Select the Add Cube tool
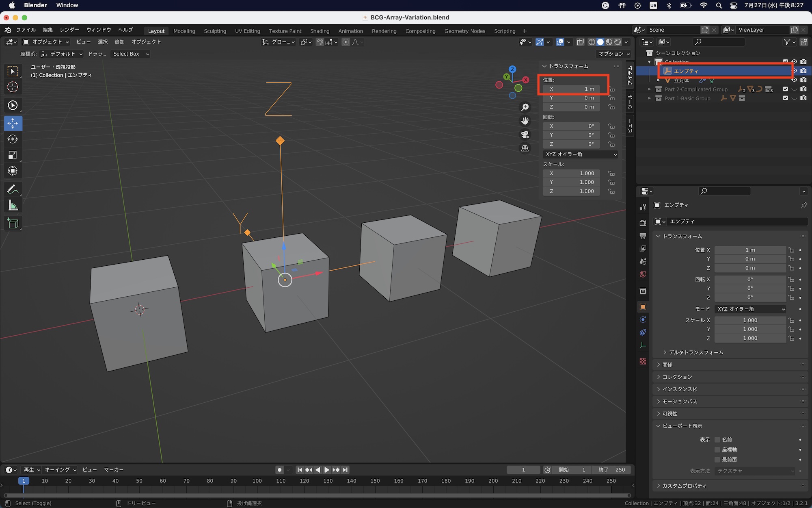This screenshot has height=508, width=812. click(13, 223)
